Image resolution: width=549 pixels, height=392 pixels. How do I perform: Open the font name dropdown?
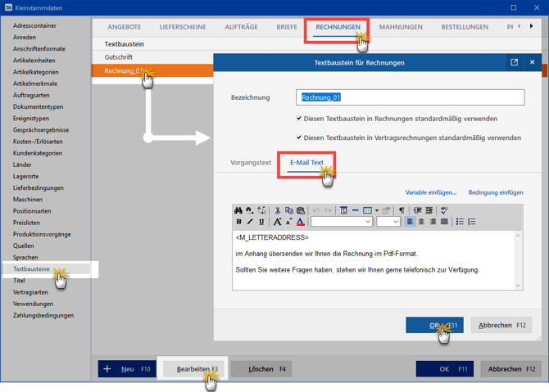(x=342, y=222)
